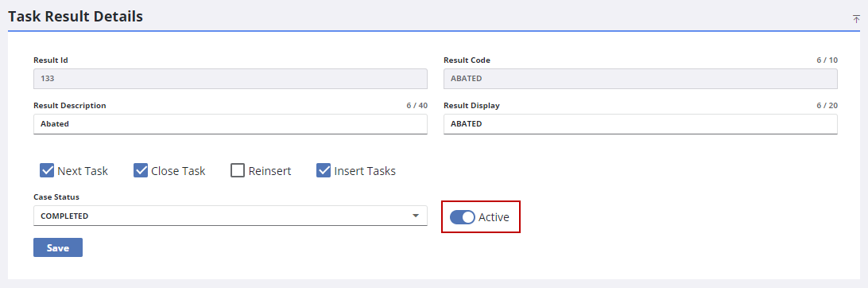
Task: Click the Result Code field
Action: pos(641,79)
